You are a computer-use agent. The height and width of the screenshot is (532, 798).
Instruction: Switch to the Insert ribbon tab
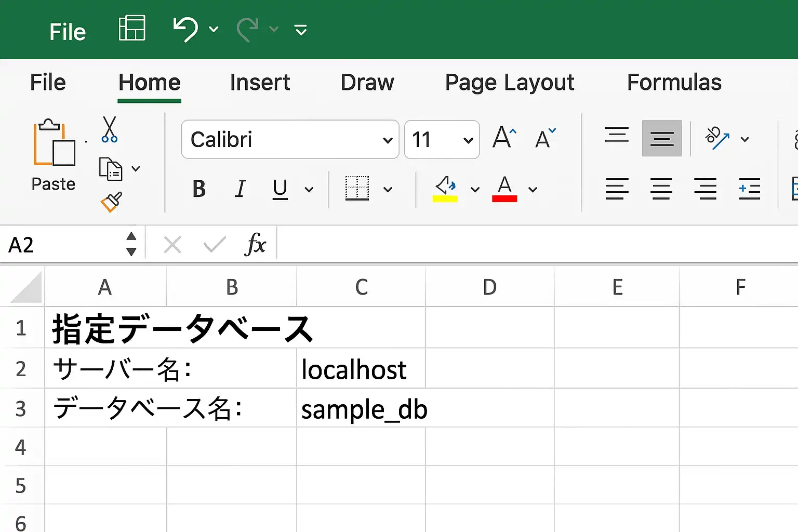click(260, 83)
